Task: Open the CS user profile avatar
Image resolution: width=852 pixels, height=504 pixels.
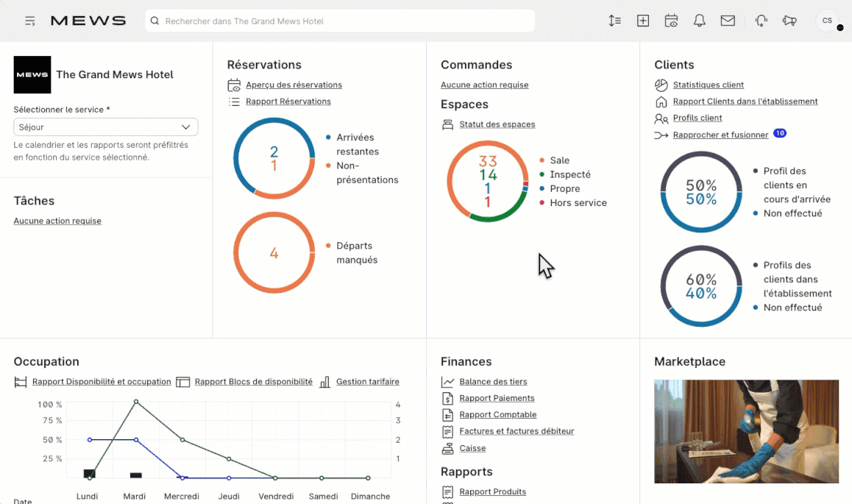Action: 827,21
